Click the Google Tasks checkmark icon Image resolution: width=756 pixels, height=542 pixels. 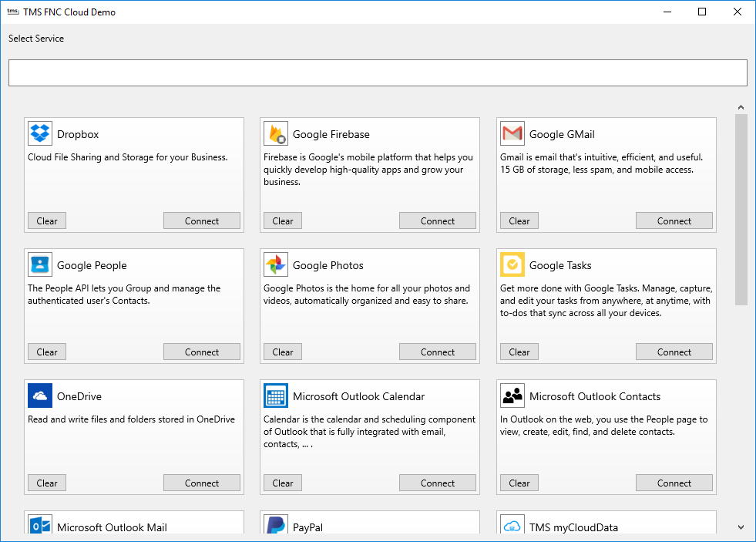tap(512, 264)
